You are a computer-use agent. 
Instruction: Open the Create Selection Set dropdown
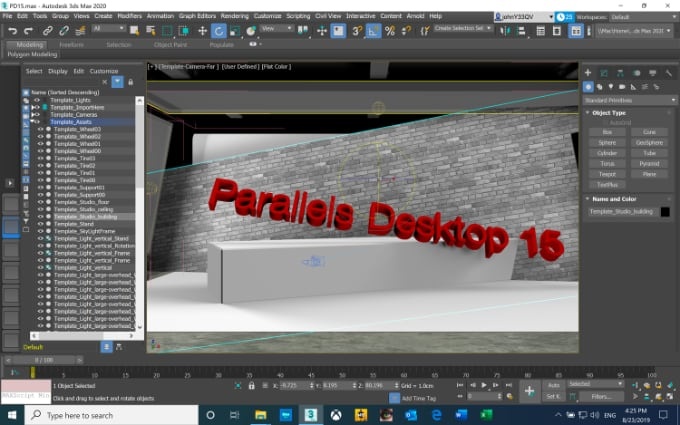[463, 28]
